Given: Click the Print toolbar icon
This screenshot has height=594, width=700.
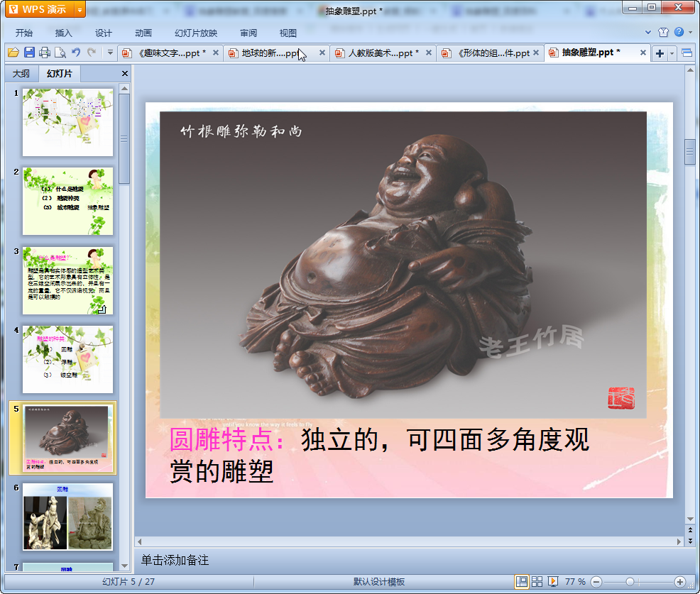Looking at the screenshot, I should click(x=45, y=53).
